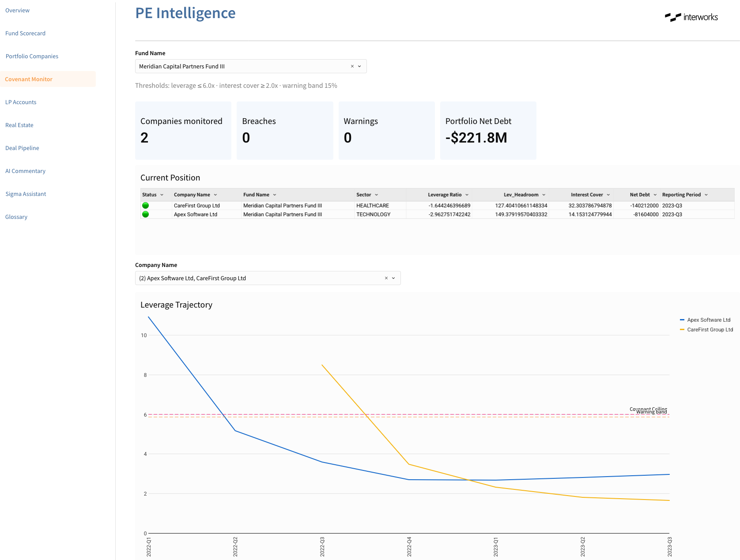Open AI Commentary page

tap(25, 171)
